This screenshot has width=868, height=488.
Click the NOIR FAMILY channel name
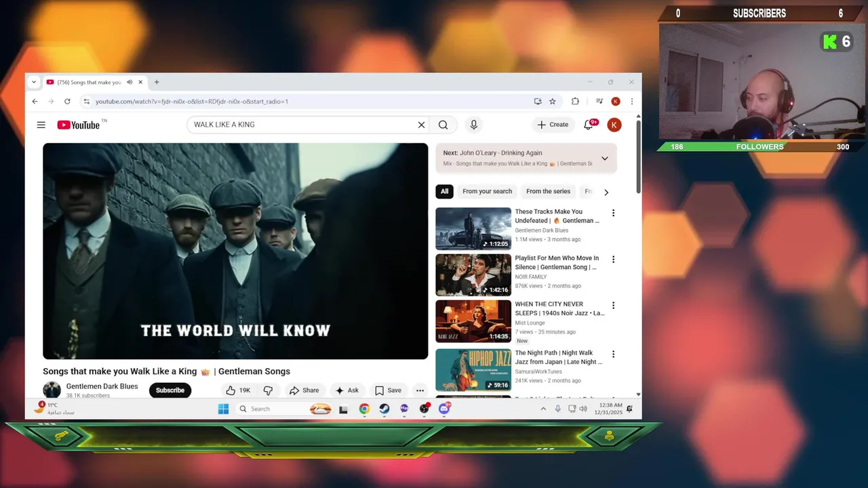[531, 277]
